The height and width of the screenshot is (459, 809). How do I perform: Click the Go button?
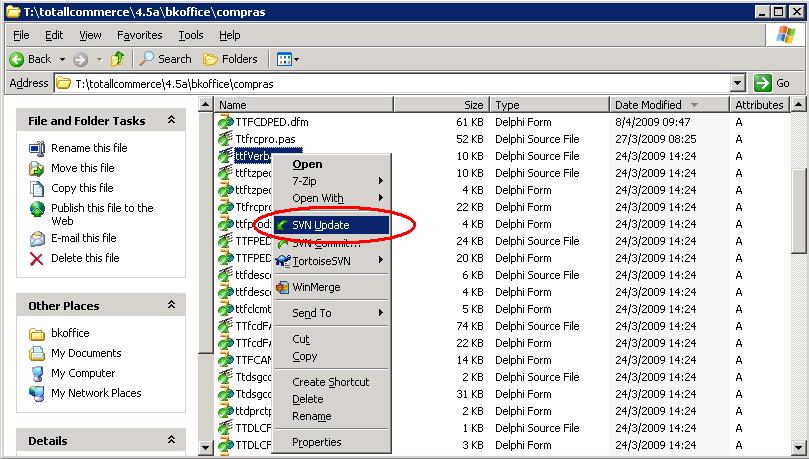click(772, 83)
